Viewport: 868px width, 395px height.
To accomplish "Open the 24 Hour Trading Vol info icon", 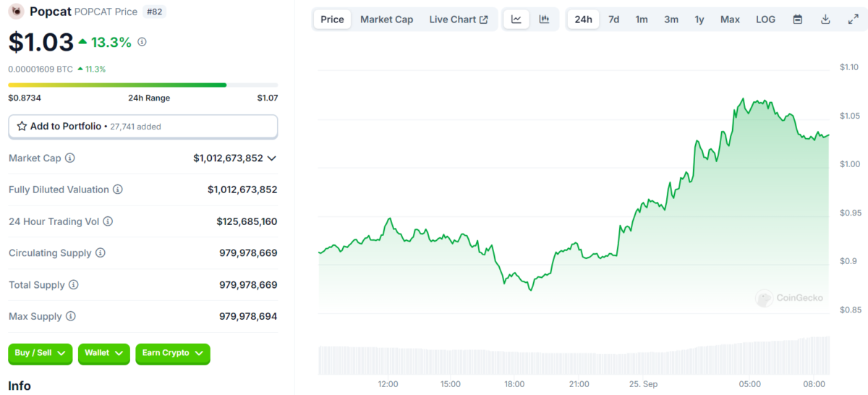I will coord(109,221).
